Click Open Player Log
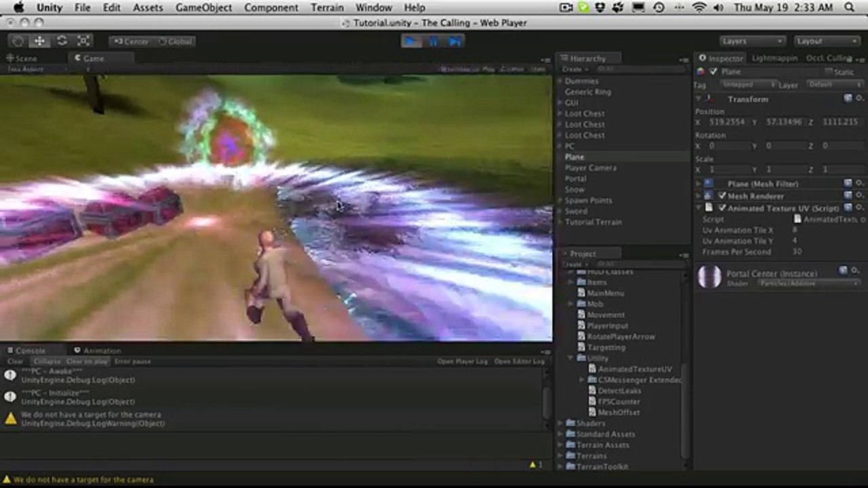The height and width of the screenshot is (488, 868). click(462, 362)
